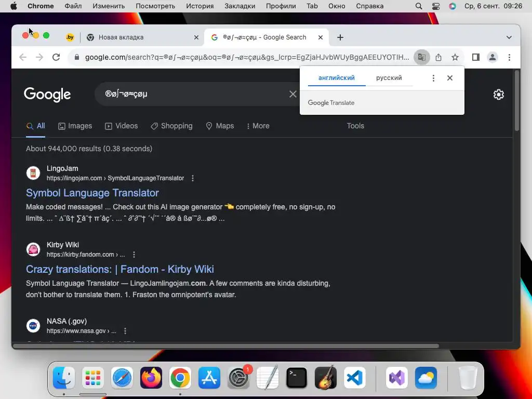The width and height of the screenshot is (532, 399).
Task: Open System Preferences from the Dock
Action: pyautogui.click(x=238, y=378)
